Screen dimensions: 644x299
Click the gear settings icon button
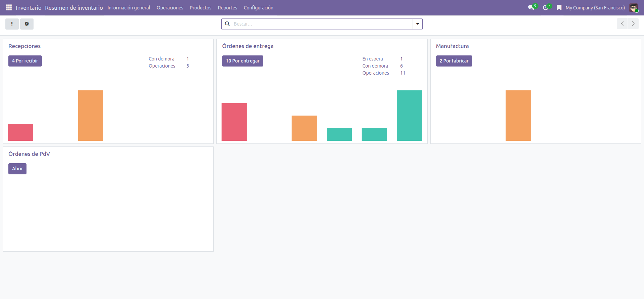(27, 24)
